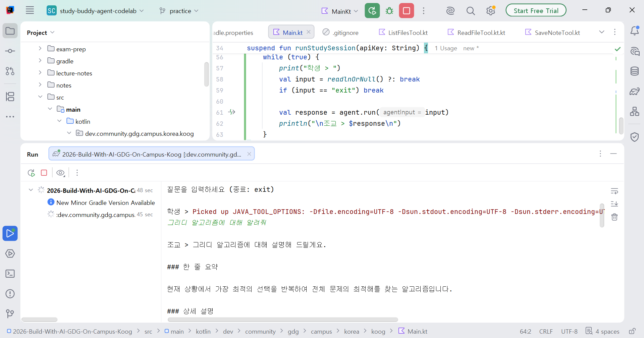Stop the process in Run panel

point(44,173)
